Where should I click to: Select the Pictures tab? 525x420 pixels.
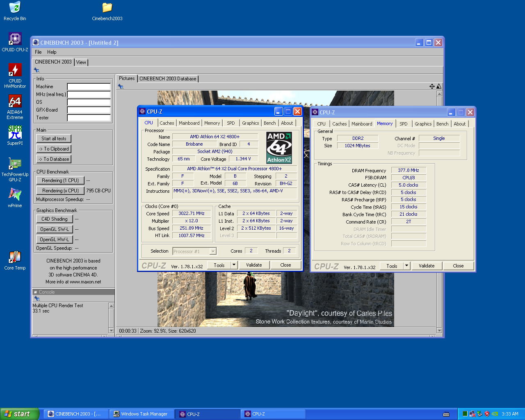click(x=127, y=78)
